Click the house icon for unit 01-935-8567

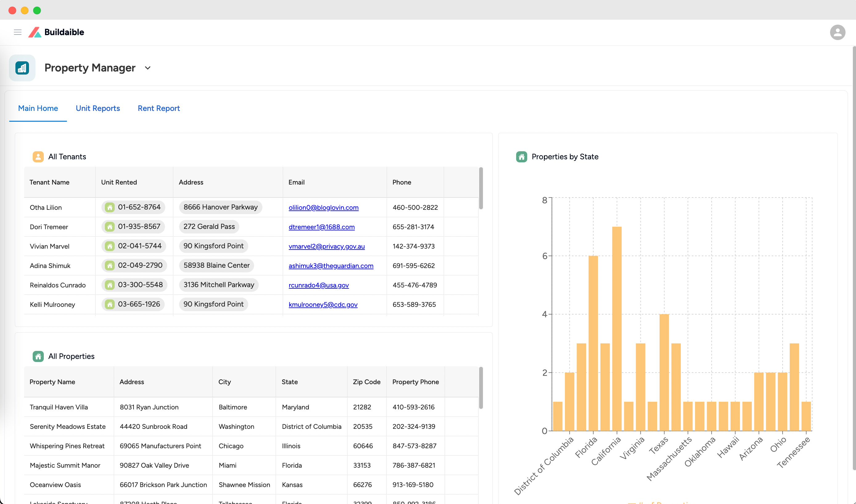(109, 226)
